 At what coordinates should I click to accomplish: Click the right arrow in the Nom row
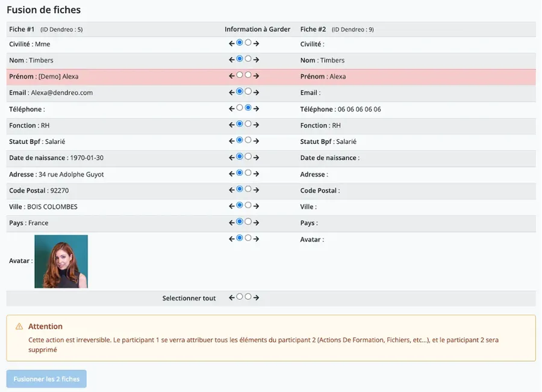pos(256,60)
